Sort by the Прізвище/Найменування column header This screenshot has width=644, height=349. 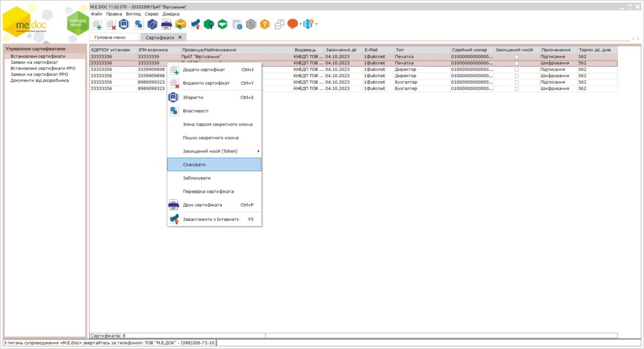click(237, 50)
